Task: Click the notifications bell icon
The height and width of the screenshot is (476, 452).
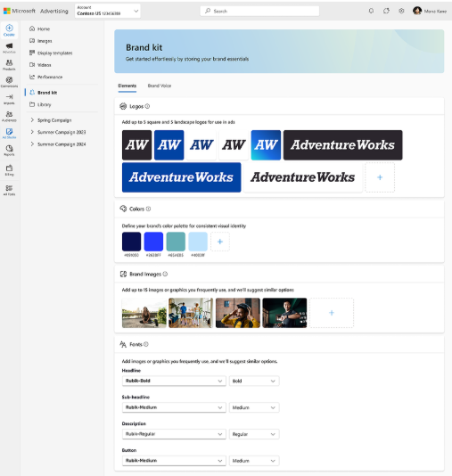Action: tap(371, 11)
